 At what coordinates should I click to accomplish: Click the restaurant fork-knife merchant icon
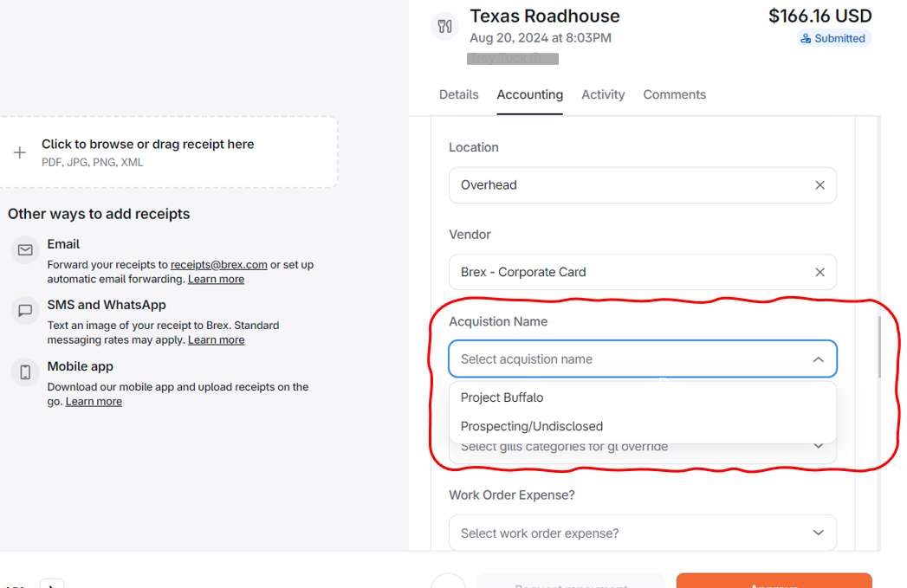[444, 26]
